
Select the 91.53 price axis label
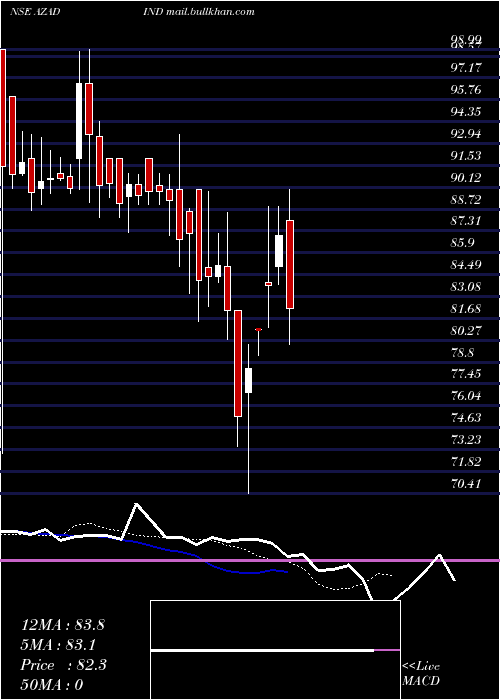466,155
